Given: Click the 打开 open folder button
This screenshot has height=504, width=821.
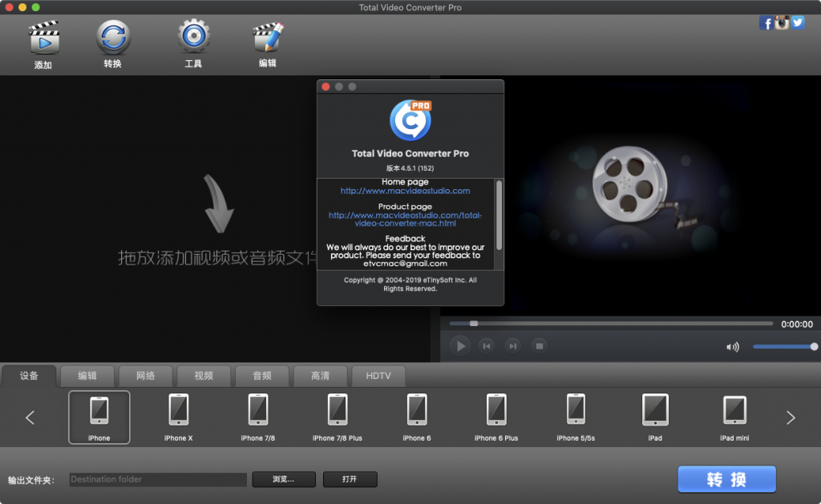Looking at the screenshot, I should click(x=350, y=479).
